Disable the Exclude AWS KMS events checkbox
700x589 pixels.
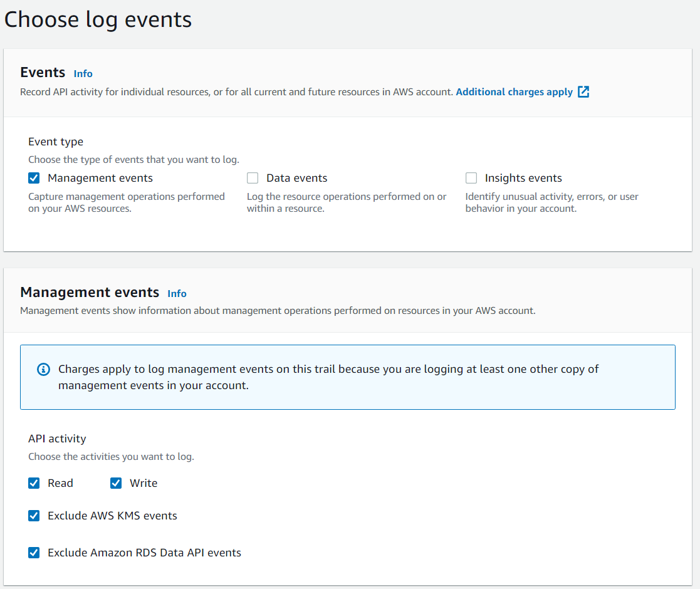click(34, 516)
